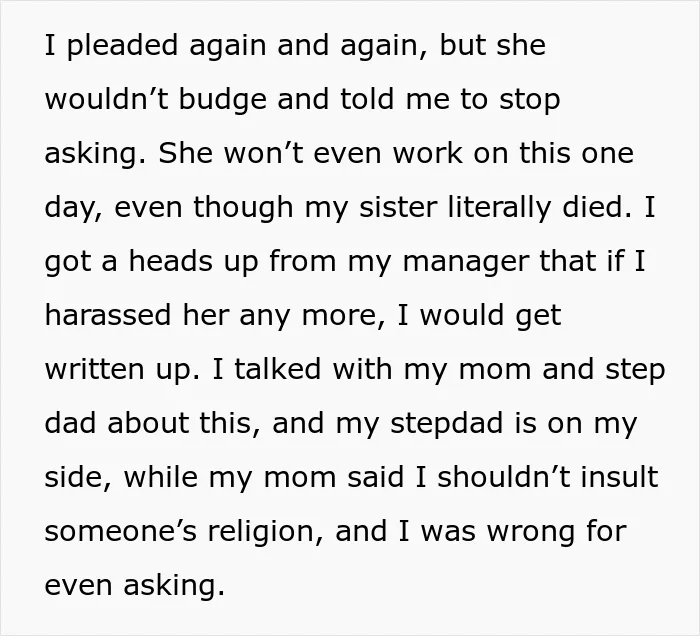
Task: Click the word "harassed"
Action: pyautogui.click(x=108, y=315)
